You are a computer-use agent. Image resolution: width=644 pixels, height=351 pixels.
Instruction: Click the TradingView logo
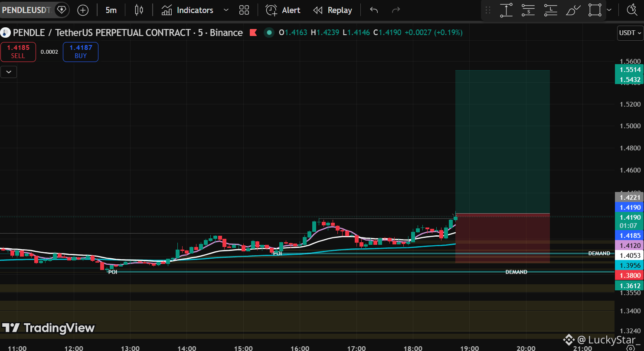pos(48,328)
